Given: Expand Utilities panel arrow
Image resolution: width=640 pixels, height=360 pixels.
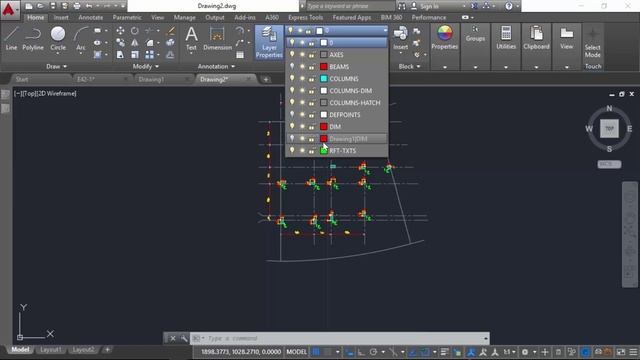Looking at the screenshot, I should coord(506,67).
